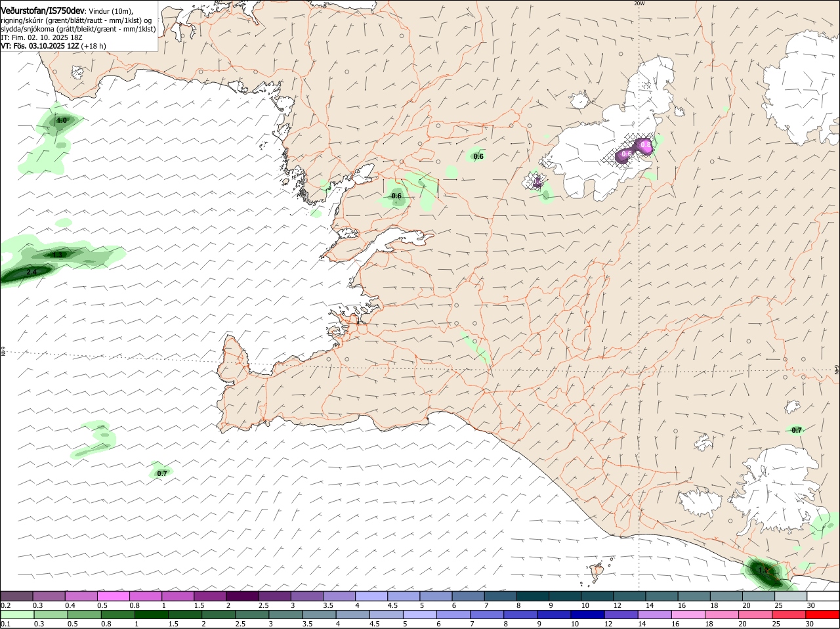Click the 2.4 rain value in the dark green cell

pyautogui.click(x=31, y=272)
